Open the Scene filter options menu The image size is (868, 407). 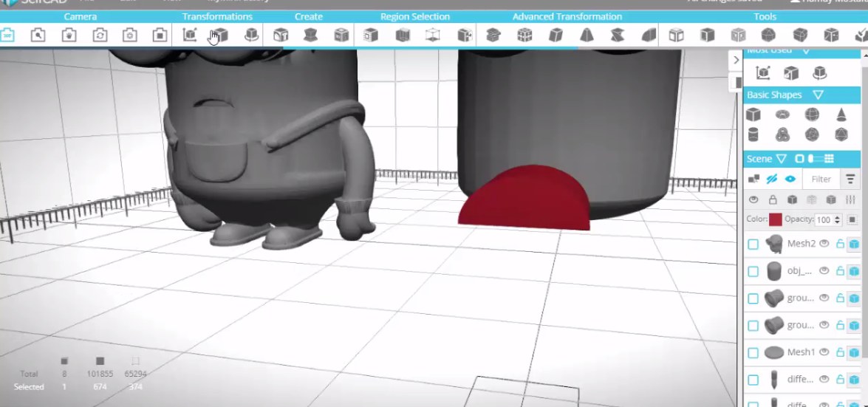pyautogui.click(x=850, y=179)
